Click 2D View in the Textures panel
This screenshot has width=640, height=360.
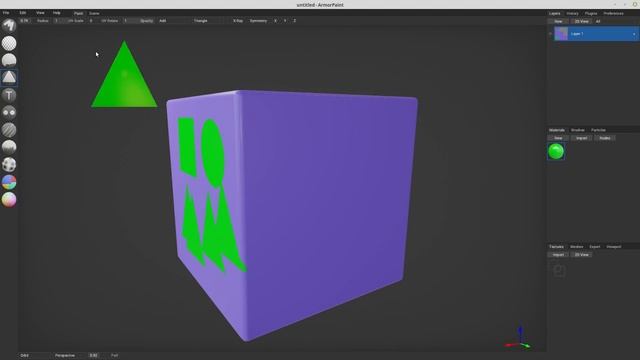[581, 255]
